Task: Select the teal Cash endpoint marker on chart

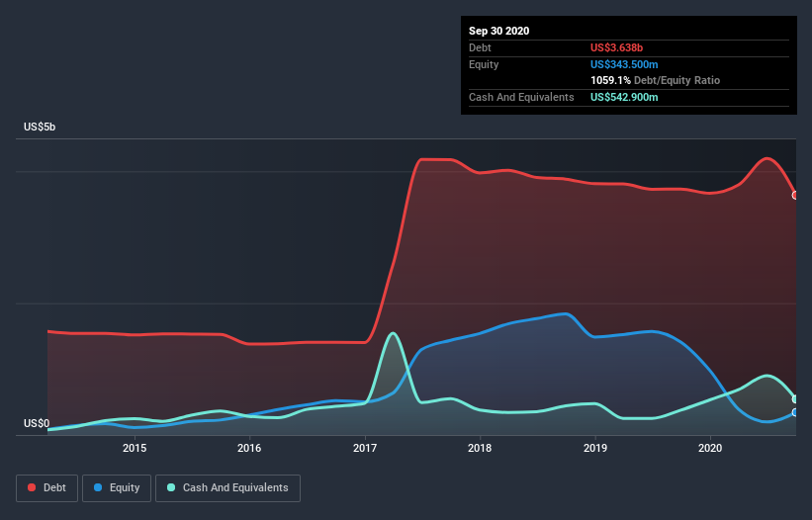Action: coord(795,399)
